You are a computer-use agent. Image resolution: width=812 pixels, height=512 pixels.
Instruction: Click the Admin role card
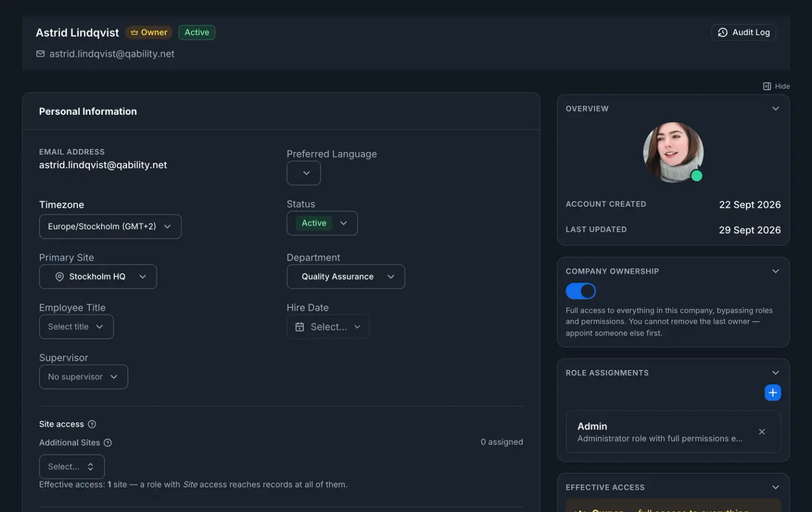(673, 432)
